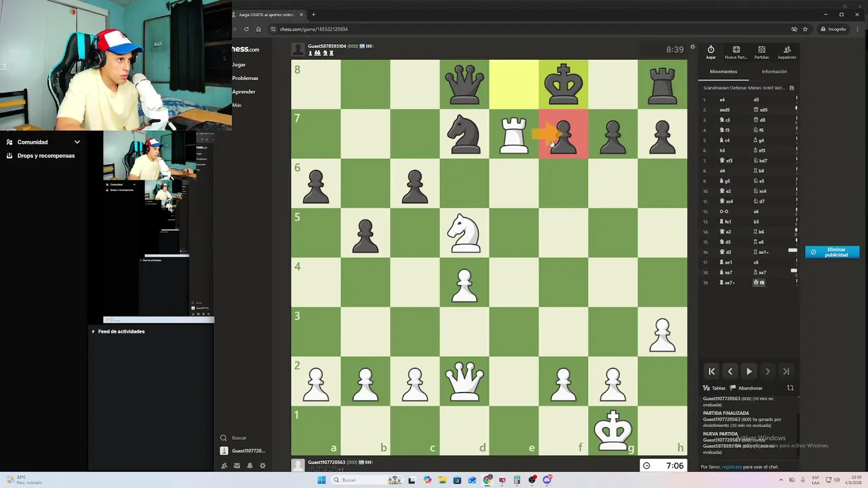Viewport: 868px width, 488px height.
Task: Jump to last move of game
Action: (x=786, y=371)
